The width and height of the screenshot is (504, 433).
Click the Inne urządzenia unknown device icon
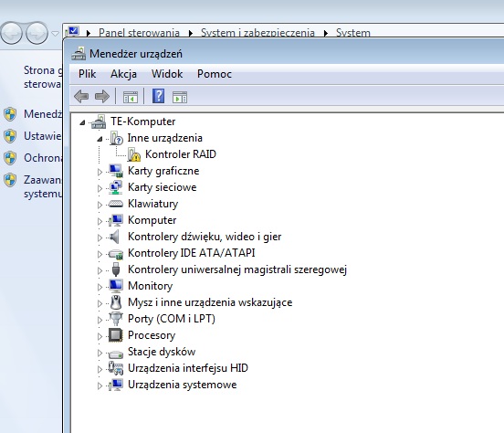click(x=116, y=138)
